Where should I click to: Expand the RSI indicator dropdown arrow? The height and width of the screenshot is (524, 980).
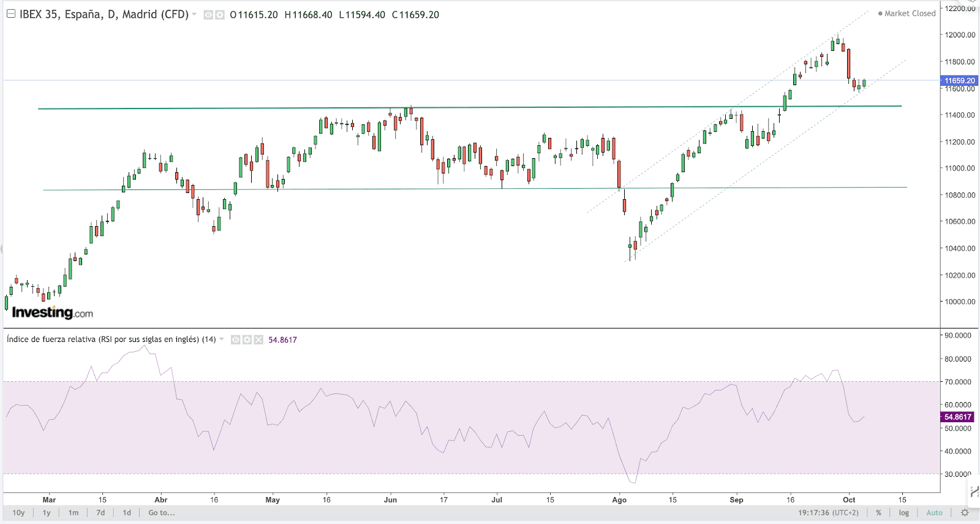[x=222, y=339]
